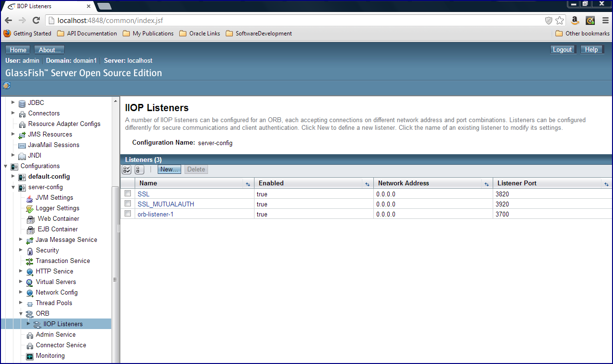Tick the checkbox for orb-listener-1

tap(127, 214)
